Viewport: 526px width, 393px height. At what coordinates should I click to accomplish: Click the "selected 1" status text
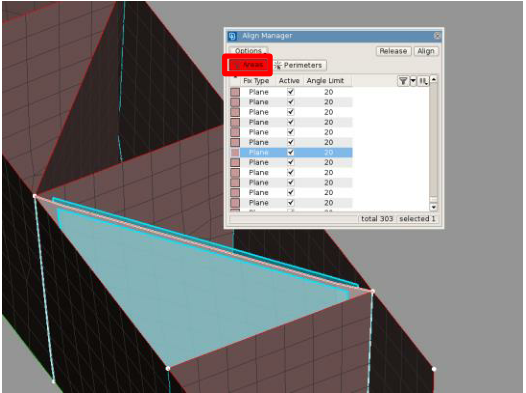click(417, 219)
